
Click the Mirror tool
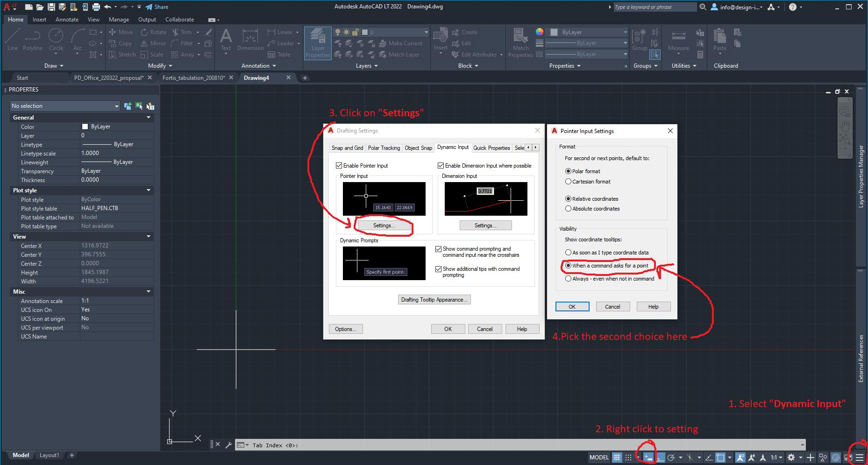153,43
